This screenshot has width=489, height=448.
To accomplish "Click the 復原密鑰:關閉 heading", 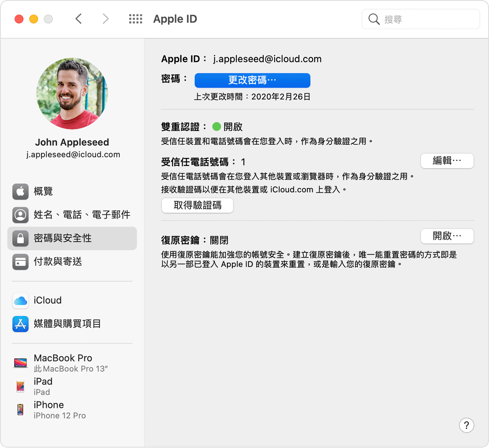I will (195, 240).
